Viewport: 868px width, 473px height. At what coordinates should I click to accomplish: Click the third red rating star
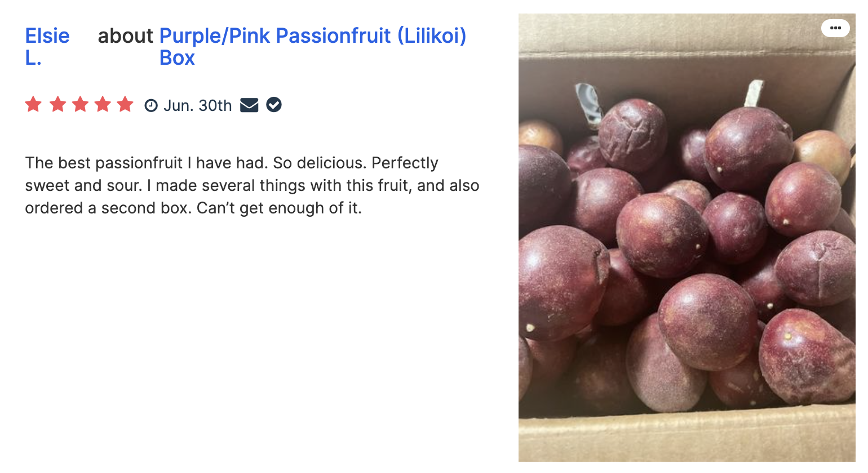pos(80,105)
